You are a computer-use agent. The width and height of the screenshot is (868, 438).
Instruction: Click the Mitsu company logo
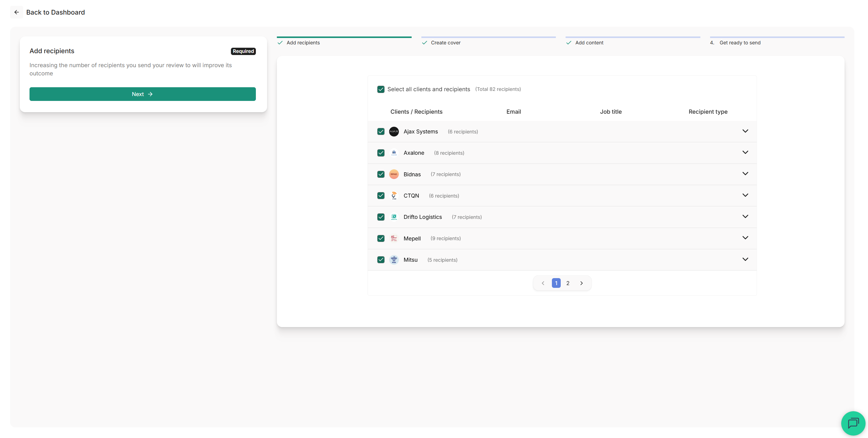point(394,260)
